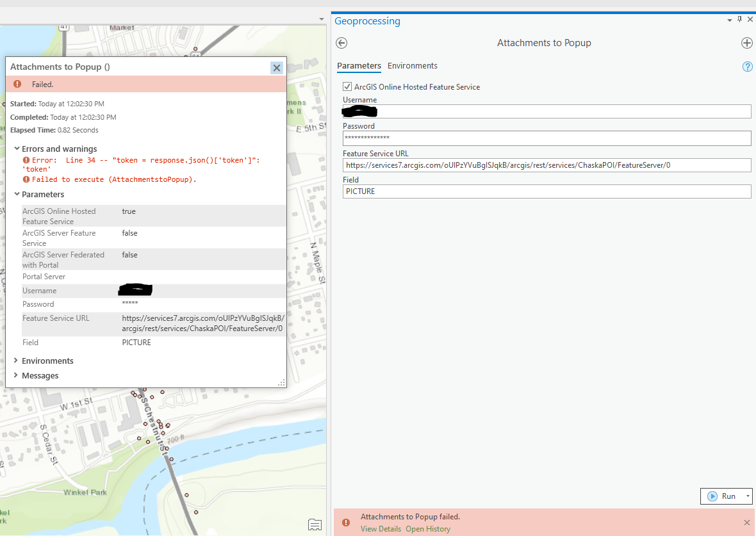Click the feedback icon at the map corner
Viewport: 756px width, 536px height.
coord(315,524)
